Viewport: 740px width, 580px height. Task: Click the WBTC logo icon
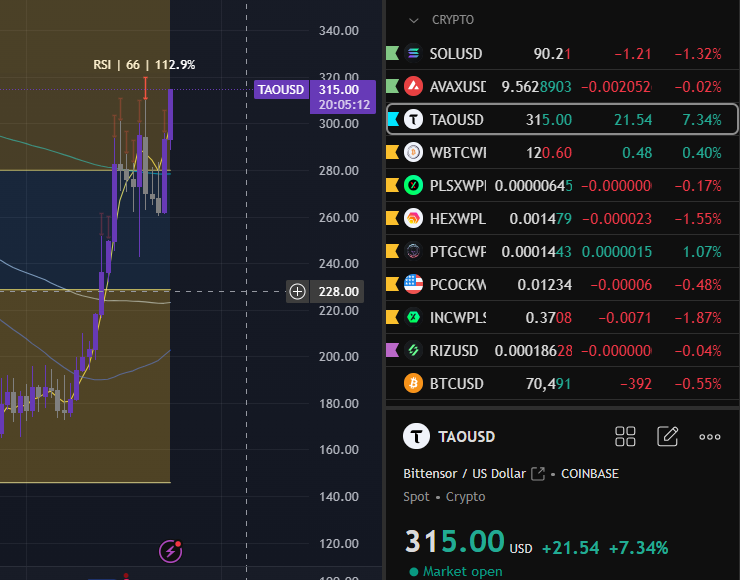point(413,152)
